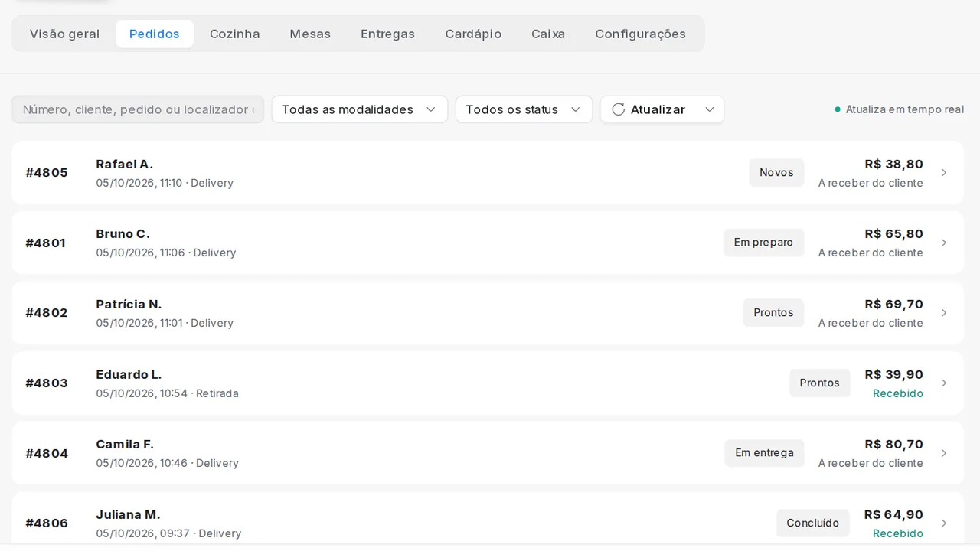The width and height of the screenshot is (980, 551).
Task: Open the Caixa tab
Action: (548, 34)
